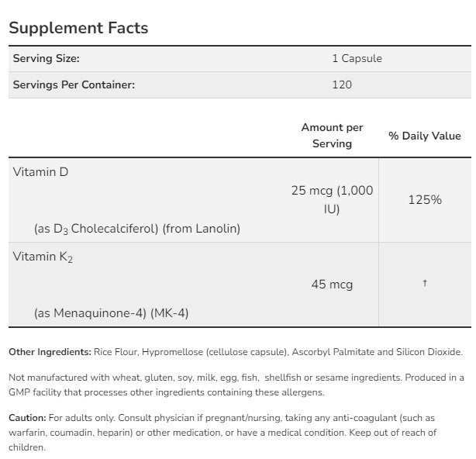Click the 125% daily value

click(x=425, y=199)
